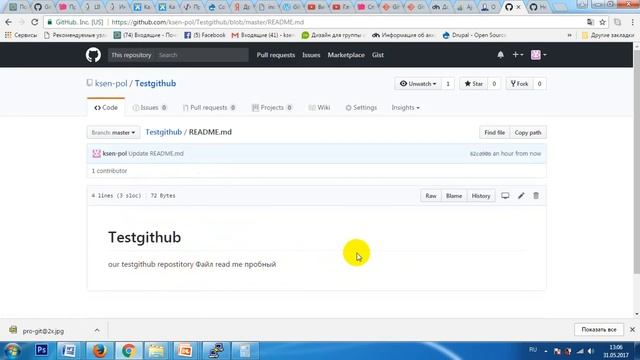Expand pro-git@2x.jpg download options arrow
Viewport: 640px width, 360px height.
click(97, 330)
